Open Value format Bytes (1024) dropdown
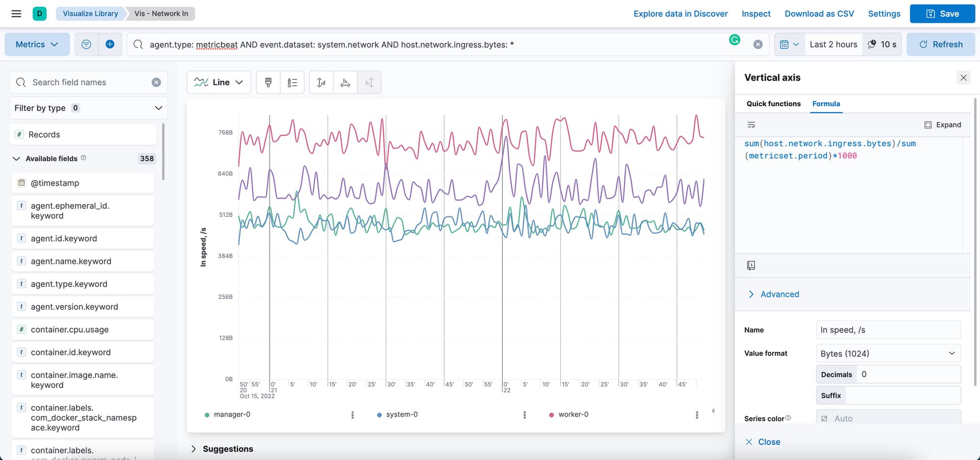The width and height of the screenshot is (980, 460). click(x=888, y=353)
